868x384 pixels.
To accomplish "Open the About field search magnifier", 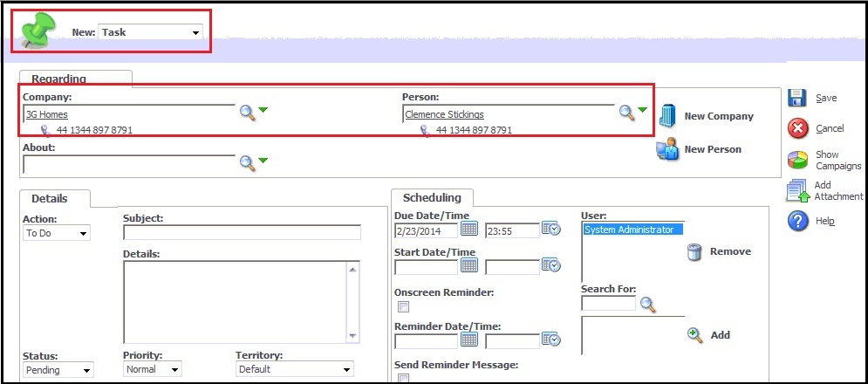I will [248, 163].
